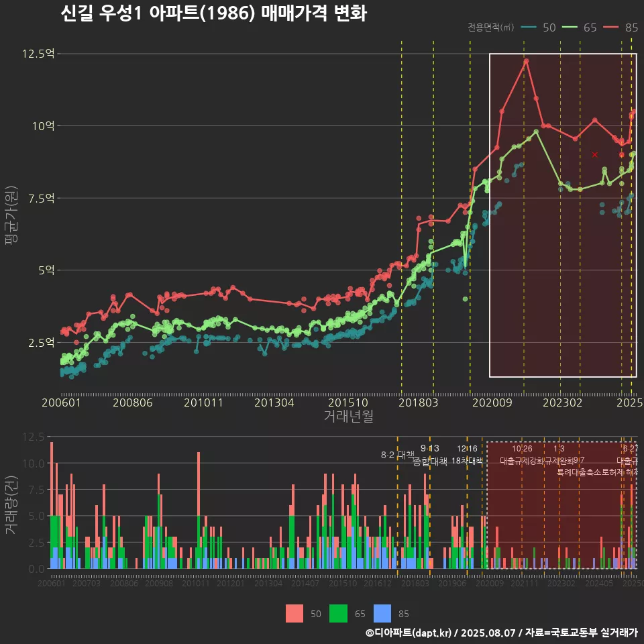Click the green 65 volume legend swatch

[338, 614]
